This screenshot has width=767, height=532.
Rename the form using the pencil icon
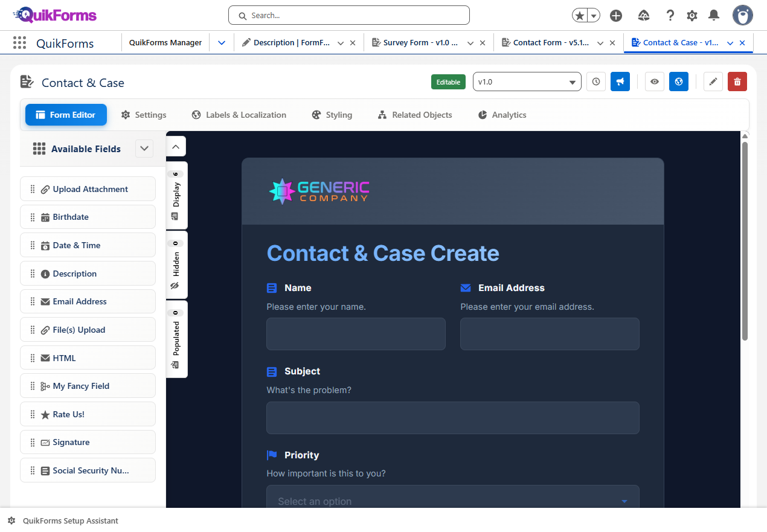coord(713,82)
